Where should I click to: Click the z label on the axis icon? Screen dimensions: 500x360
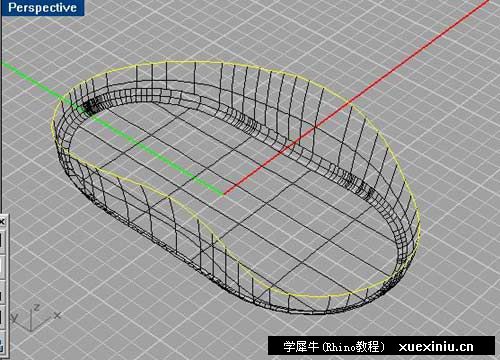pos(37,308)
